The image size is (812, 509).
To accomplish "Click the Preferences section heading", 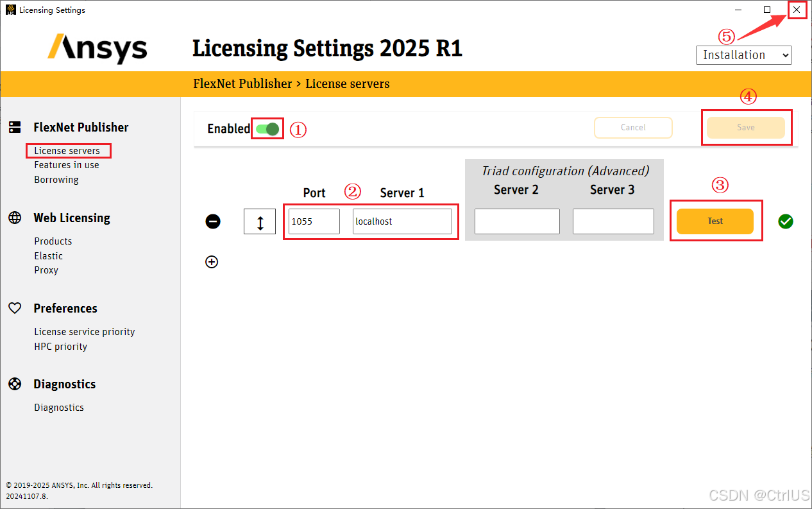I will point(65,308).
